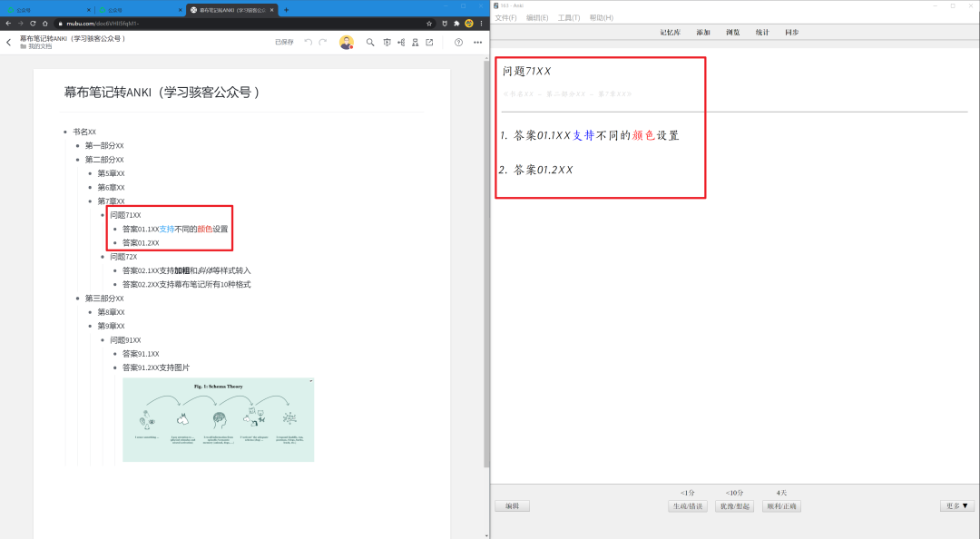Click the browser back arrow
Screen dimensions: 980x539
click(x=8, y=23)
